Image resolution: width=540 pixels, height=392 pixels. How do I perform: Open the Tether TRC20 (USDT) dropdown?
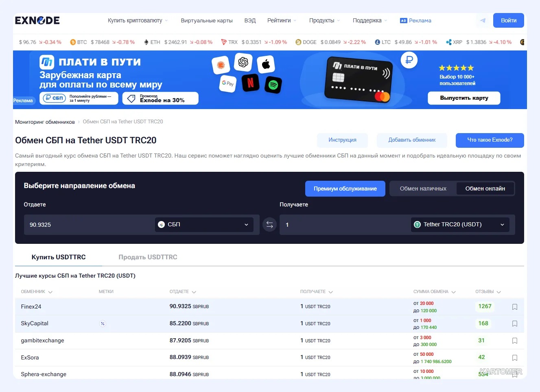[460, 224]
